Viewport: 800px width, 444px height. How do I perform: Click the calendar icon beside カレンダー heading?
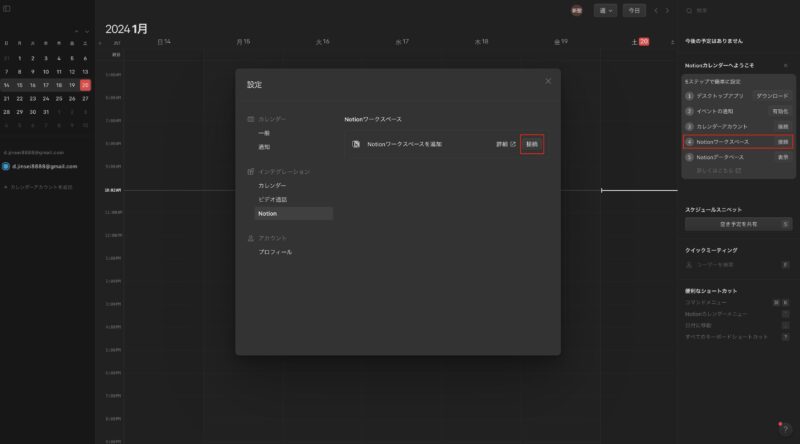click(251, 119)
